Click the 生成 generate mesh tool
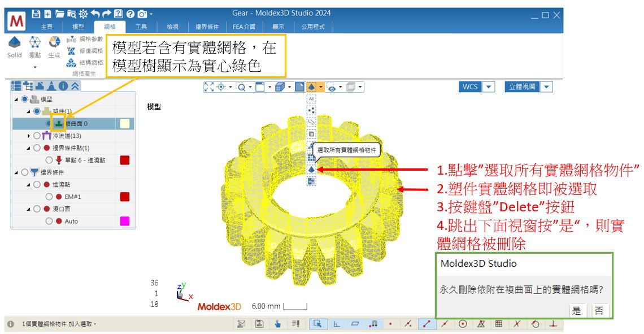The width and height of the screenshot is (644, 334). pos(54,47)
